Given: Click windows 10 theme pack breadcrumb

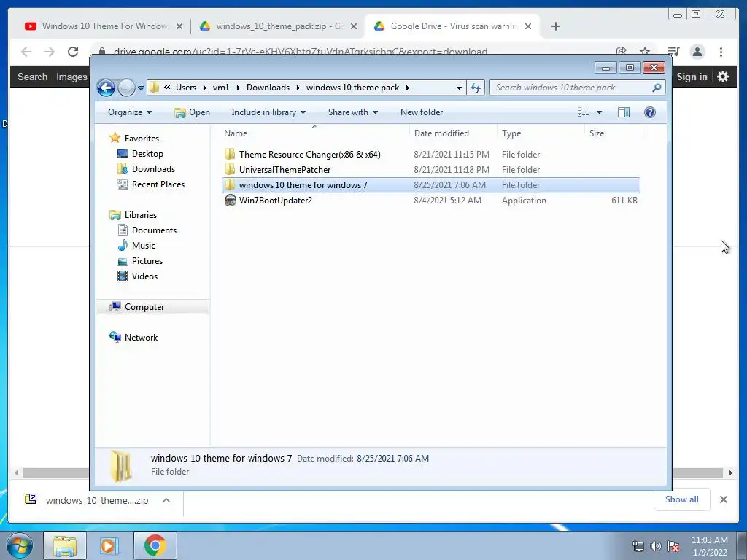Looking at the screenshot, I should click(352, 87).
